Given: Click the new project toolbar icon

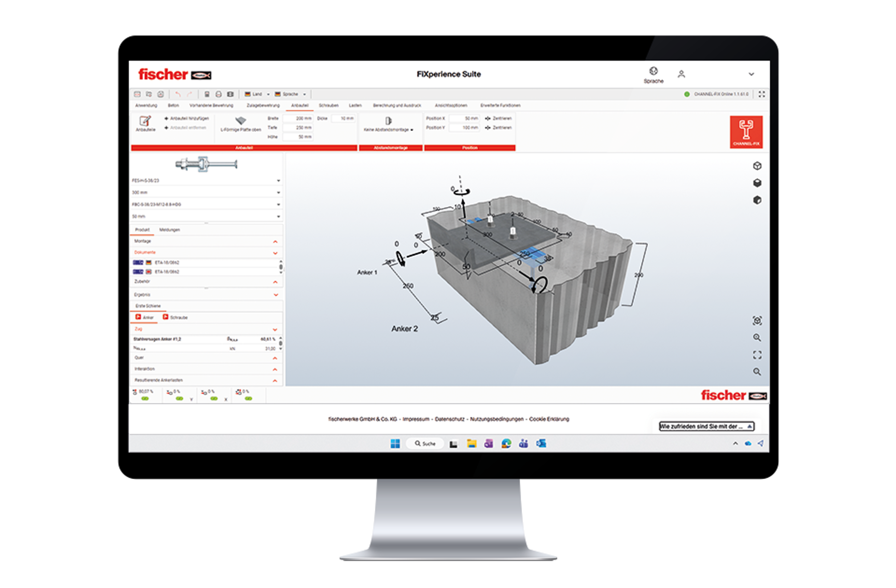Looking at the screenshot, I should click(x=137, y=94).
